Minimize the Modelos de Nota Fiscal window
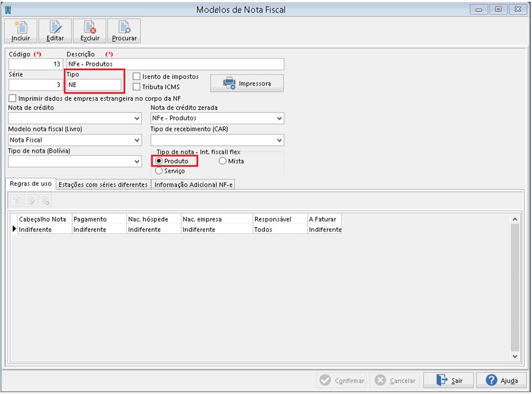 (479, 10)
